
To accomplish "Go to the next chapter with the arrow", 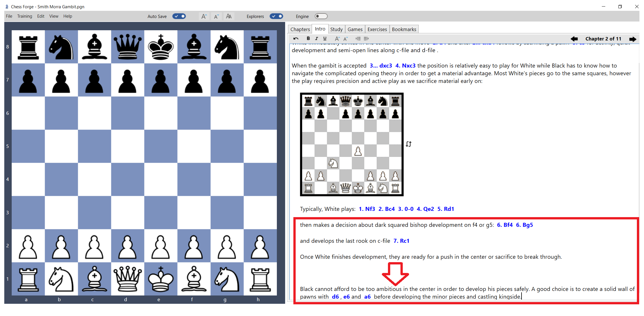I will 633,39.
